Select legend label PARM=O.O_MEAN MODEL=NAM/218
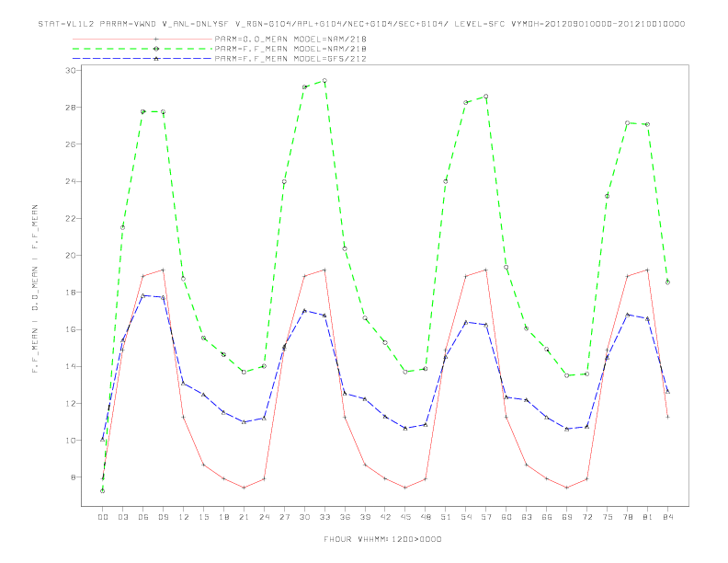This screenshot has height=563, width=728. click(290, 39)
